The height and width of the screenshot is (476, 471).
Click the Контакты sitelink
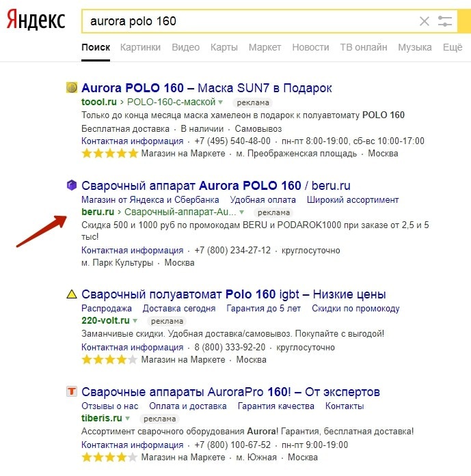(x=345, y=406)
